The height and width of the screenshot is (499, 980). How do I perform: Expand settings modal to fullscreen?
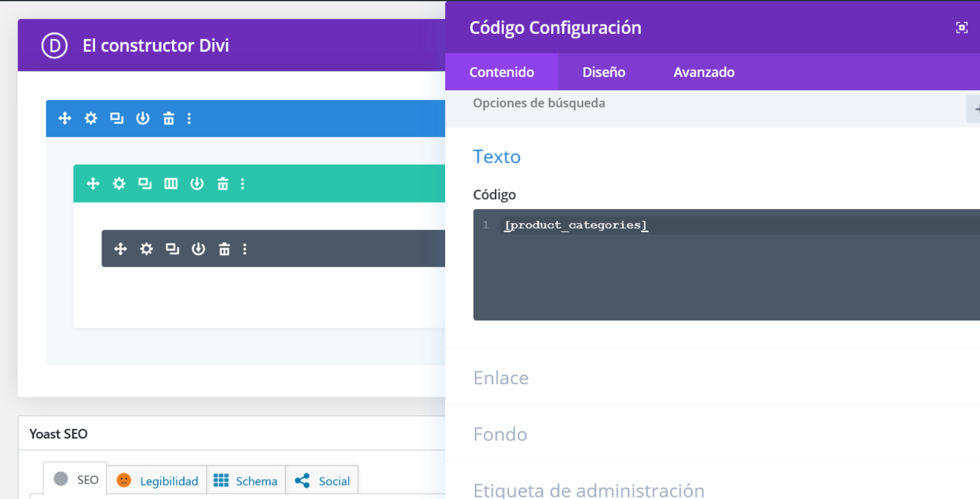[x=962, y=27]
